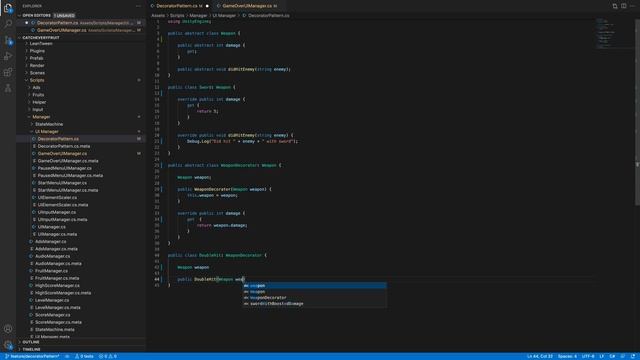Open the Run and Debug view
Screen dimensions: 640x360
point(8,56)
